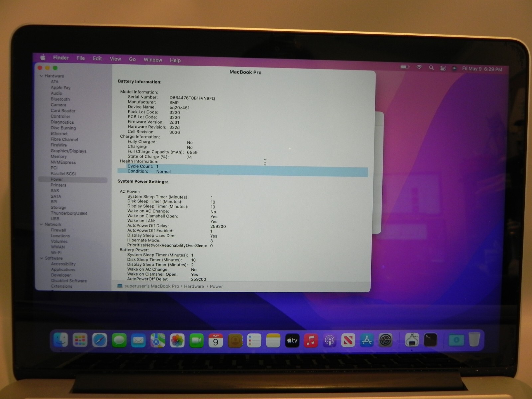Collapse the Hardware section in sidebar
The height and width of the screenshot is (399, 532).
coord(41,76)
